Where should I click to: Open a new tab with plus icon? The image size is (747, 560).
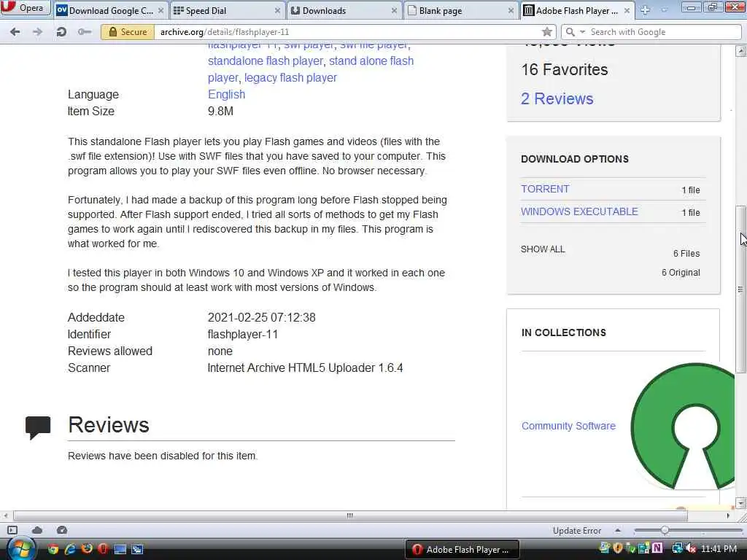[x=645, y=10]
